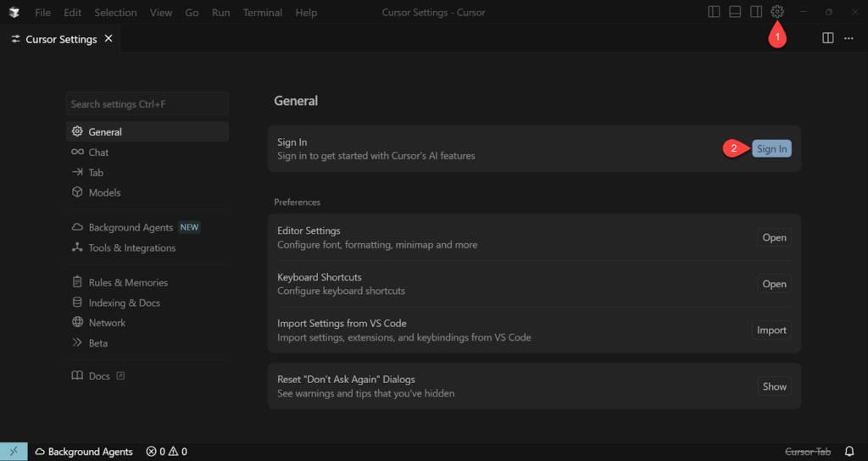Show hidden Don't Ask Again dialogs
868x461 pixels.
coord(775,386)
